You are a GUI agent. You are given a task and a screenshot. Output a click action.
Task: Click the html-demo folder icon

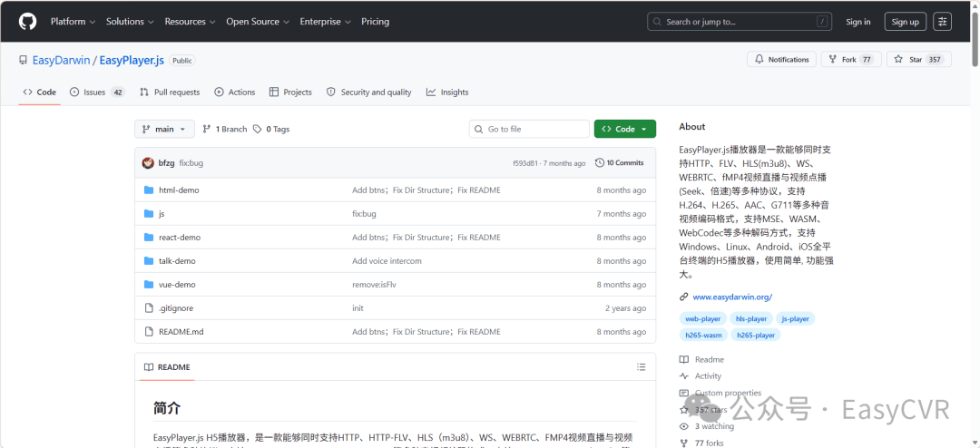click(149, 190)
